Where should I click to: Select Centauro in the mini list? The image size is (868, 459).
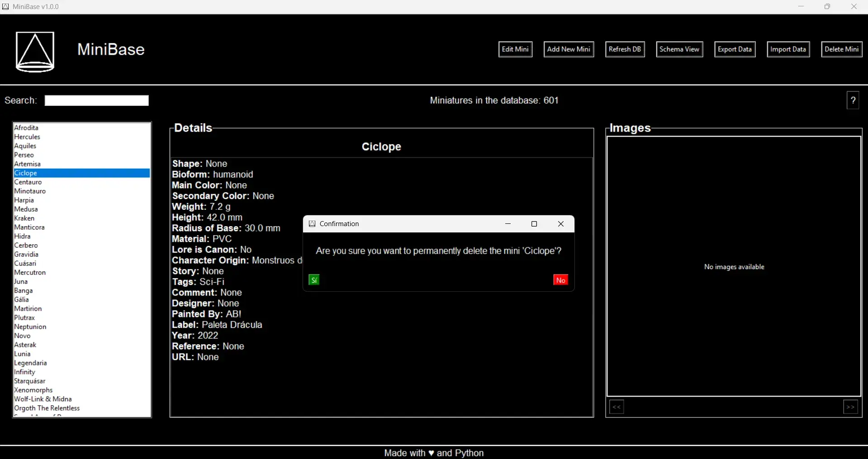tap(82, 182)
